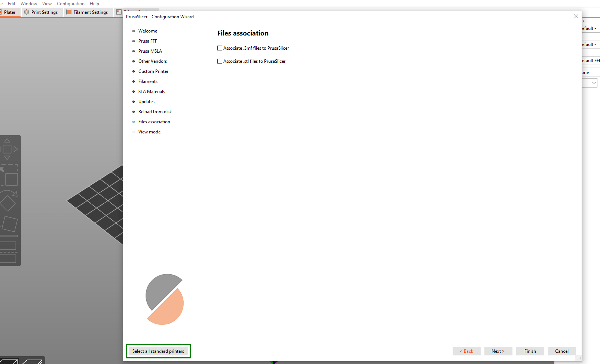The height and width of the screenshot is (364, 600).
Task: Click the Finish button
Action: point(530,351)
